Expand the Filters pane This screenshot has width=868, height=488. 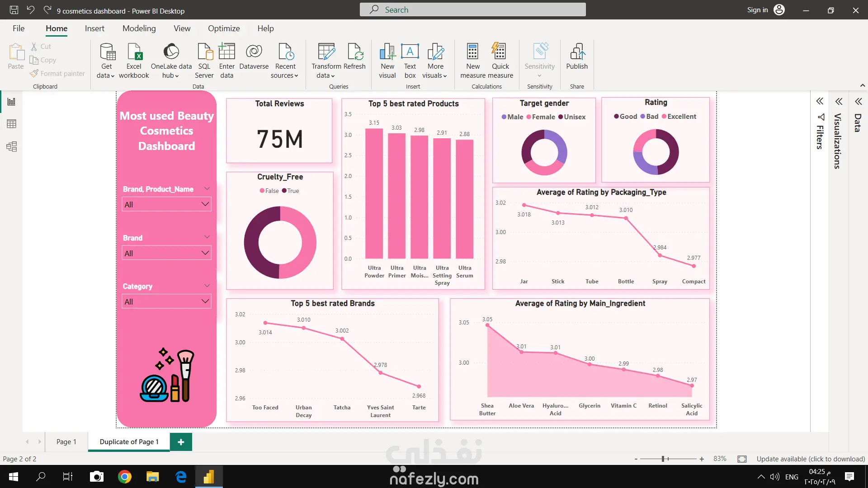pos(820,101)
